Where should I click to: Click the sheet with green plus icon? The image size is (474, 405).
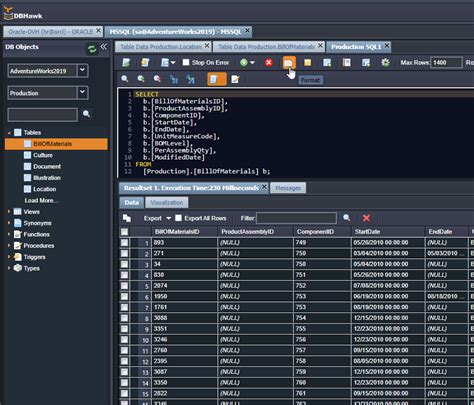(x=327, y=62)
